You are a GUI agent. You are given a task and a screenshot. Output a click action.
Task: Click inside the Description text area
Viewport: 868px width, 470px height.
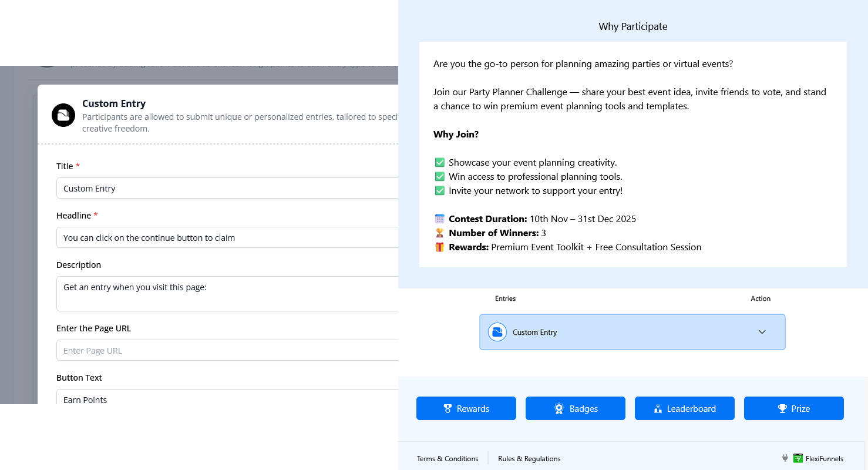coord(227,294)
